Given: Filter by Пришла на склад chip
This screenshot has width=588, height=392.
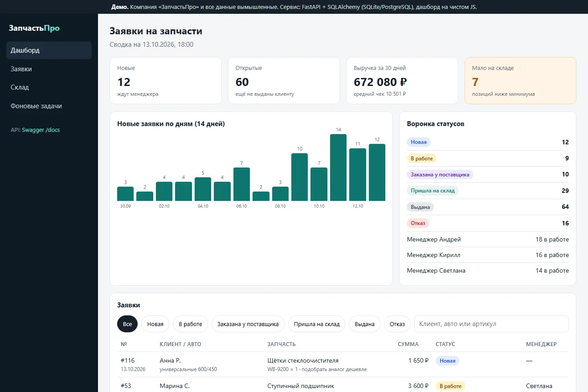Looking at the screenshot, I should 317,324.
